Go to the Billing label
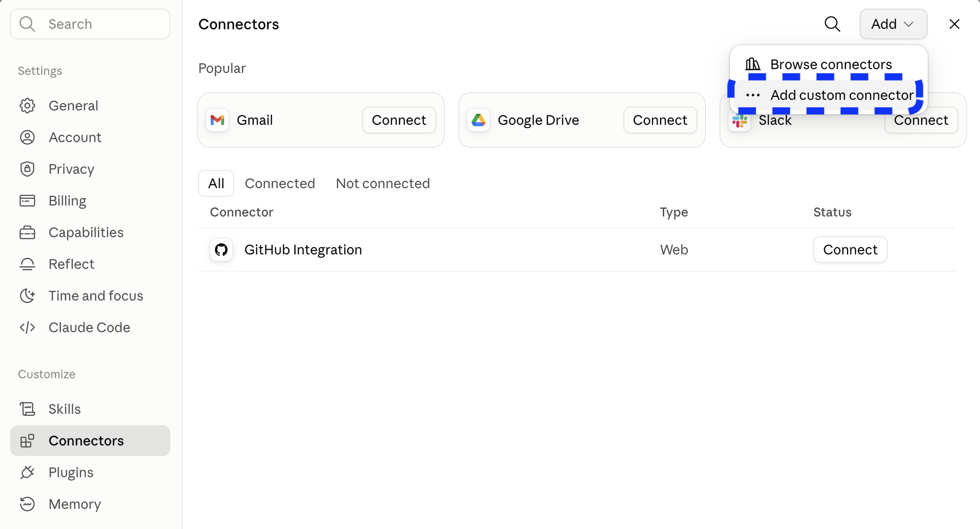The height and width of the screenshot is (529, 980). (x=68, y=201)
